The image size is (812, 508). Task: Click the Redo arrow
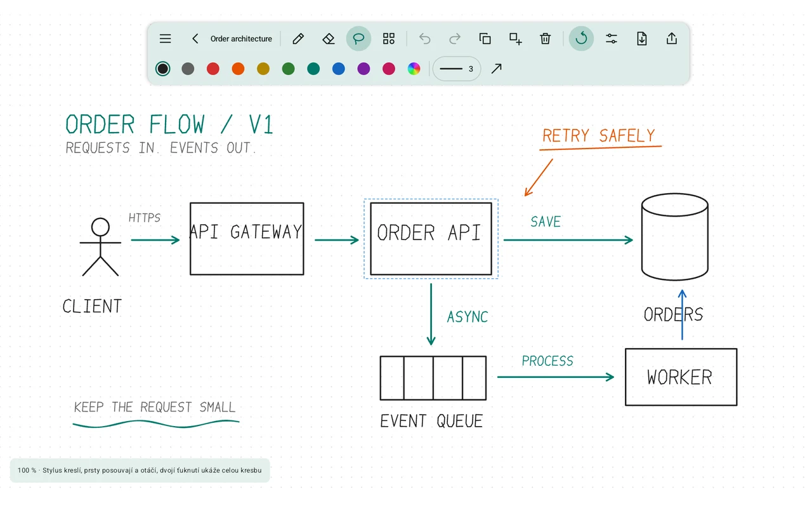[x=455, y=39]
